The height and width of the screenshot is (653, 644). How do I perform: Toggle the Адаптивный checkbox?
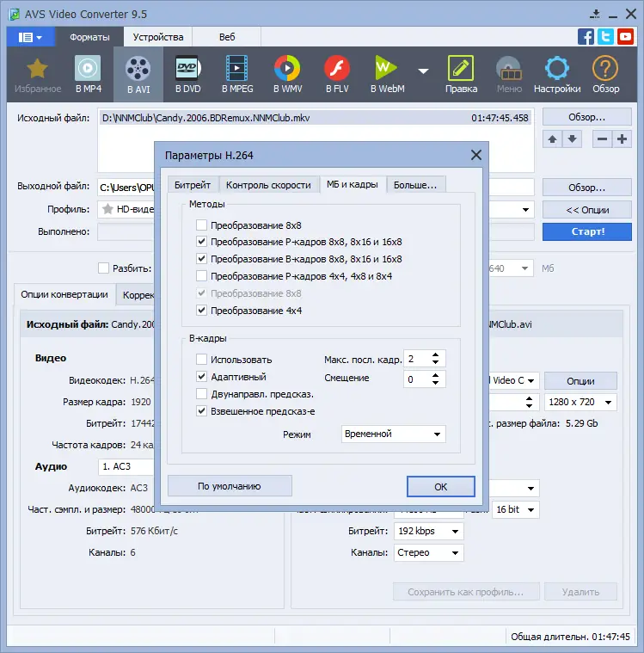point(201,377)
